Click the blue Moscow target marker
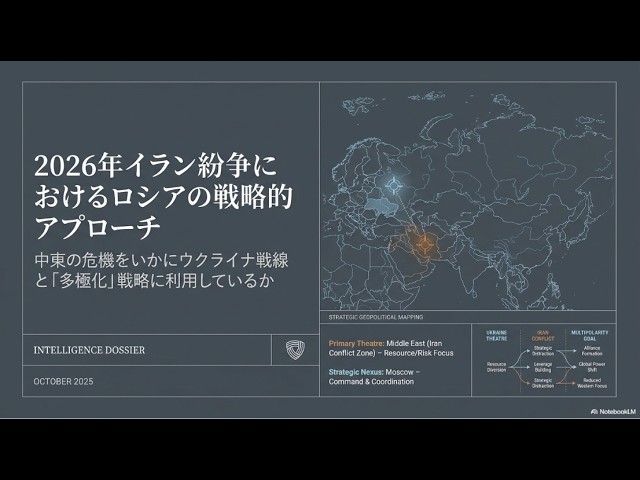This screenshot has height=480, width=640. (x=392, y=185)
